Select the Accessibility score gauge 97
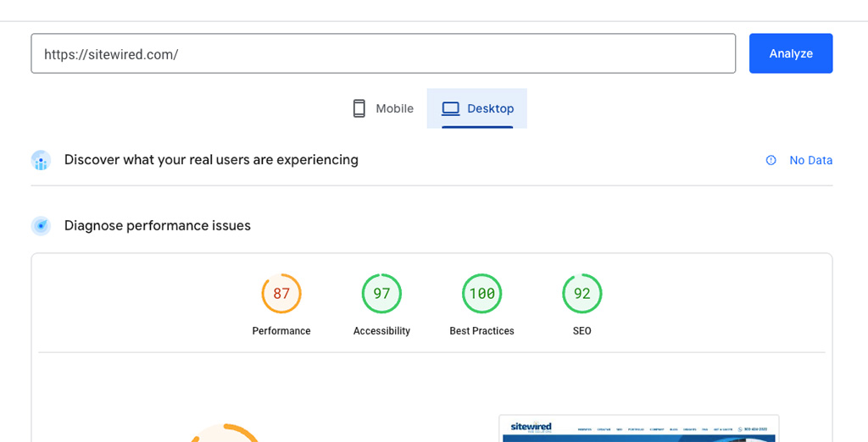 (x=381, y=293)
